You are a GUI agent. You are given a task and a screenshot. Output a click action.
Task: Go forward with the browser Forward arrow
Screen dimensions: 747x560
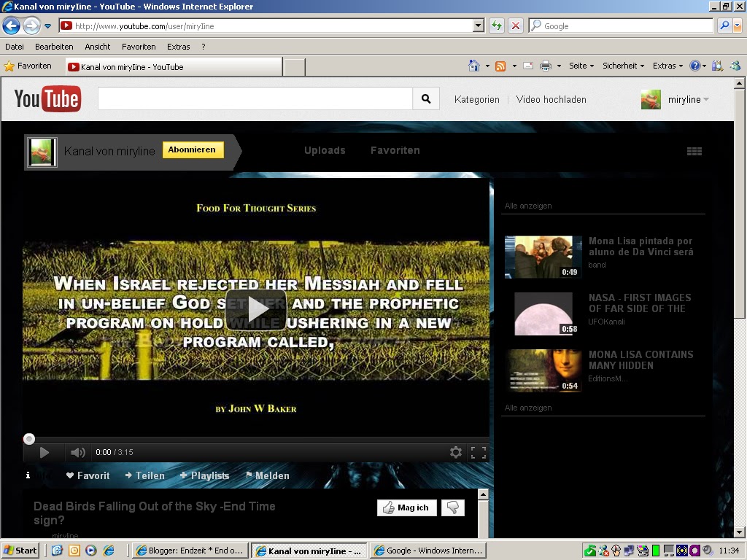tap(31, 26)
